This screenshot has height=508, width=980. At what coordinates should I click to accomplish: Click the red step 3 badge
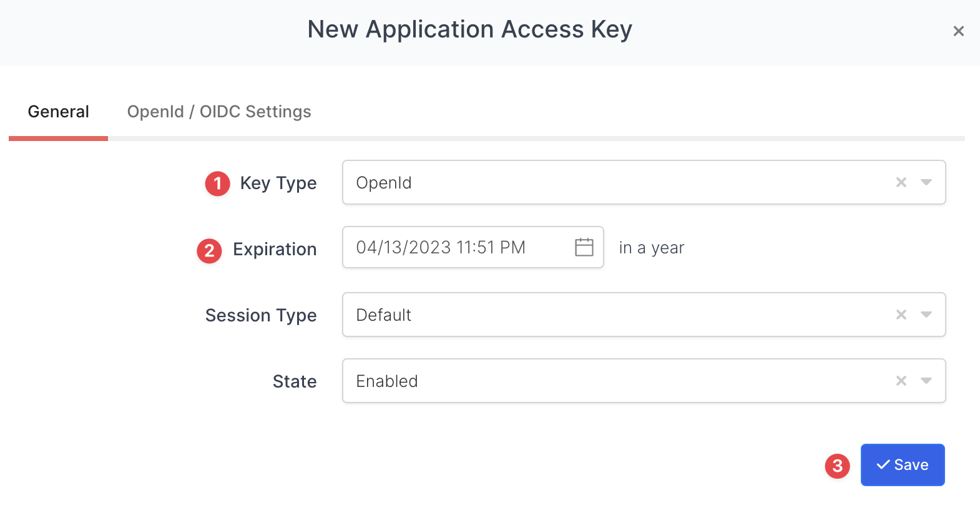tap(837, 466)
